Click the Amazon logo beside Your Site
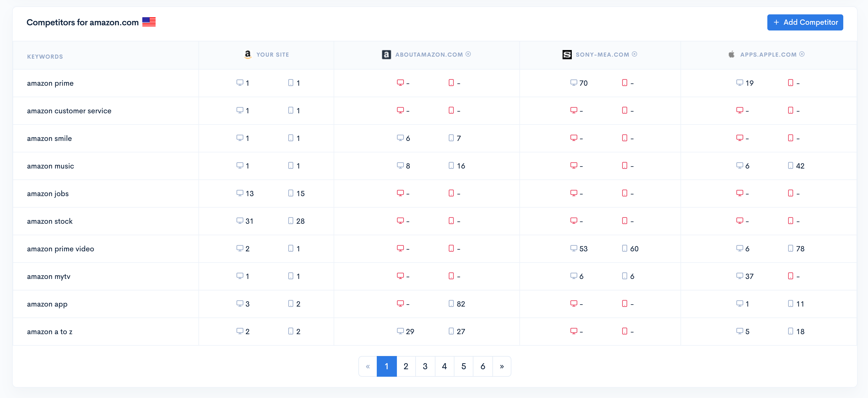The height and width of the screenshot is (398, 868). (248, 54)
